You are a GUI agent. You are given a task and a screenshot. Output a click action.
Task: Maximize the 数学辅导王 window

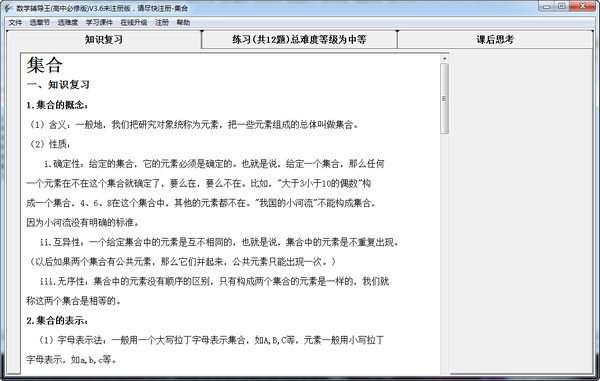[x=561, y=7]
